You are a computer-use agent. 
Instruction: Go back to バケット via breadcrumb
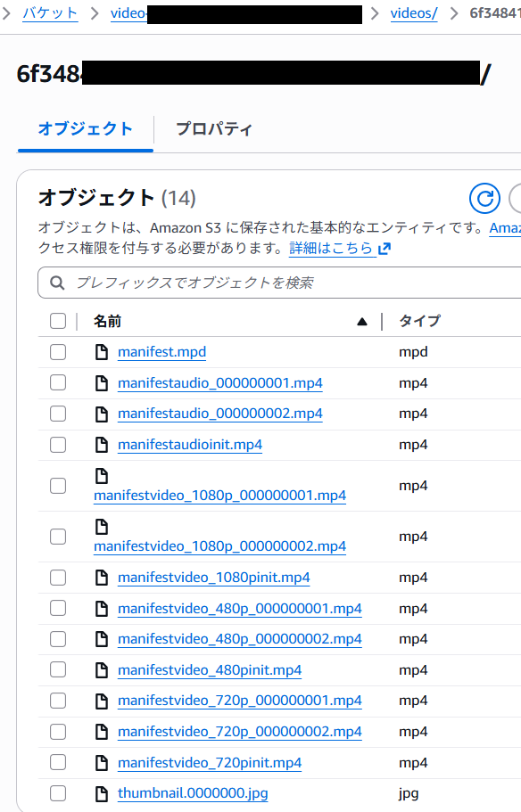click(x=50, y=14)
